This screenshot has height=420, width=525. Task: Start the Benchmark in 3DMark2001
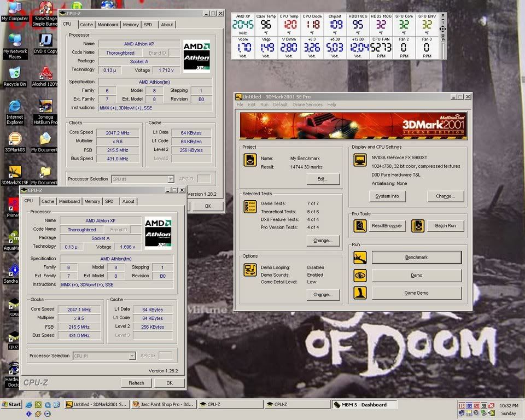click(417, 258)
